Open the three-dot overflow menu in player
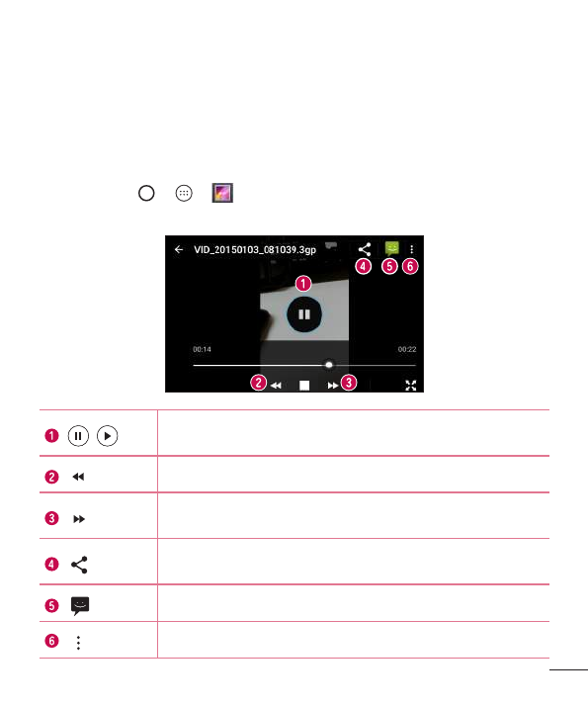 coord(412,249)
